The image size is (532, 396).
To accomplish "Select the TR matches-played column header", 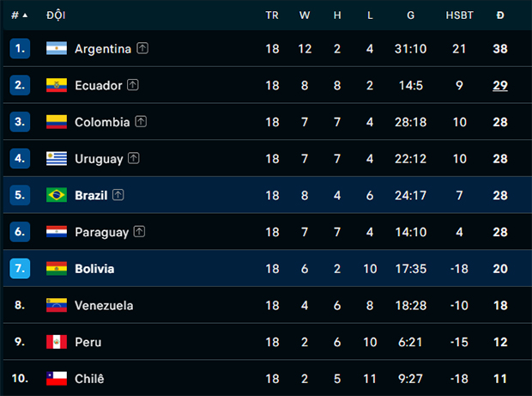I will point(272,15).
